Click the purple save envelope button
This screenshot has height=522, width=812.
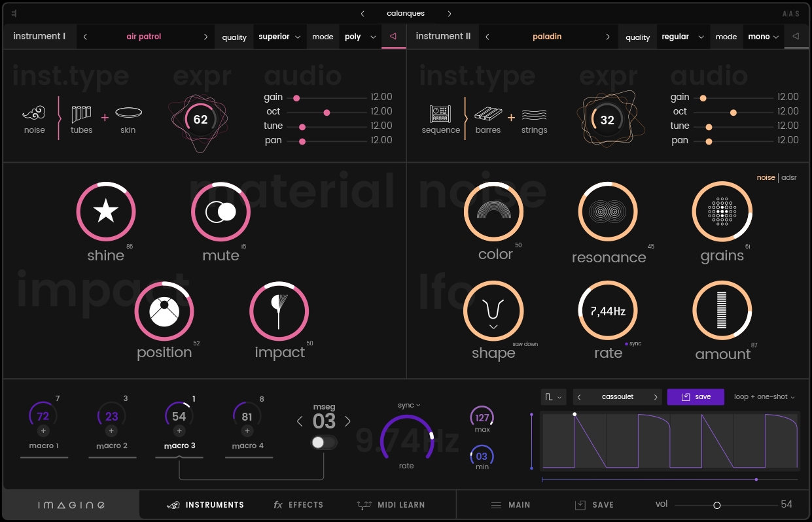click(696, 397)
